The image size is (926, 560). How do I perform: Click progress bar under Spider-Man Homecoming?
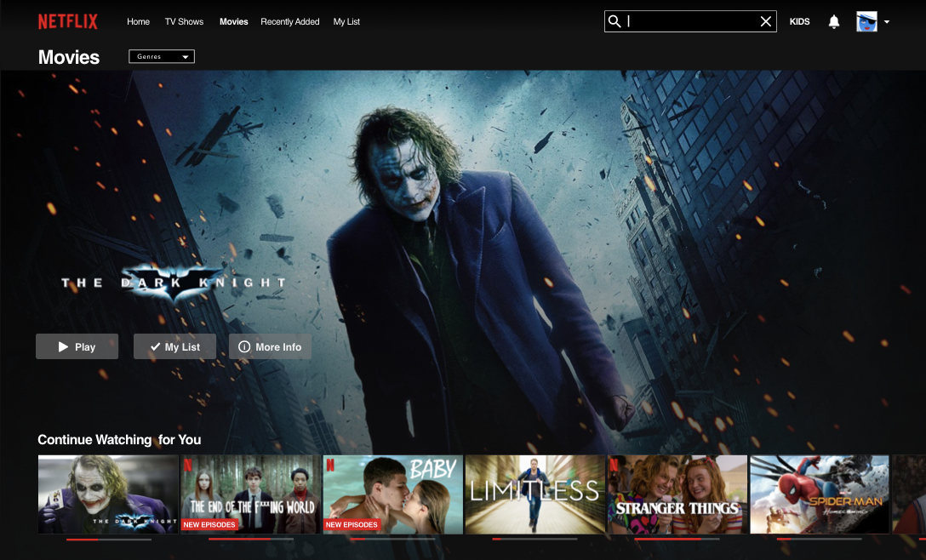tap(820, 540)
